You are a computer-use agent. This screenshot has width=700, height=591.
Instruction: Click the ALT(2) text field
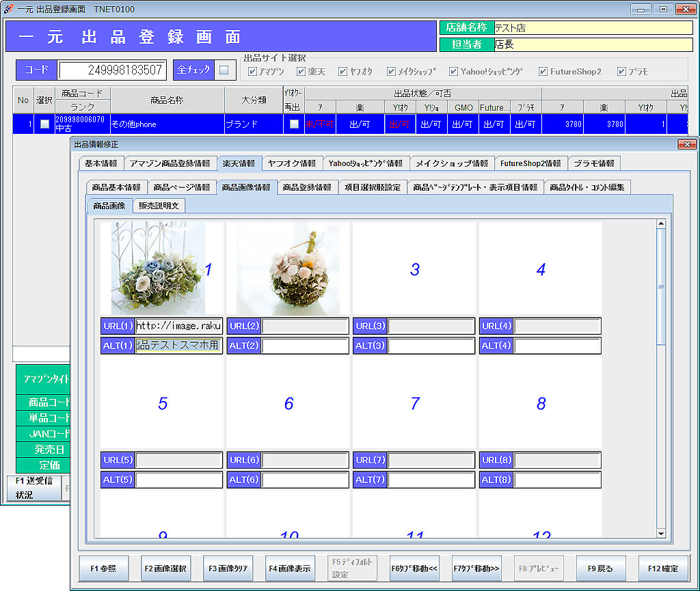(306, 346)
